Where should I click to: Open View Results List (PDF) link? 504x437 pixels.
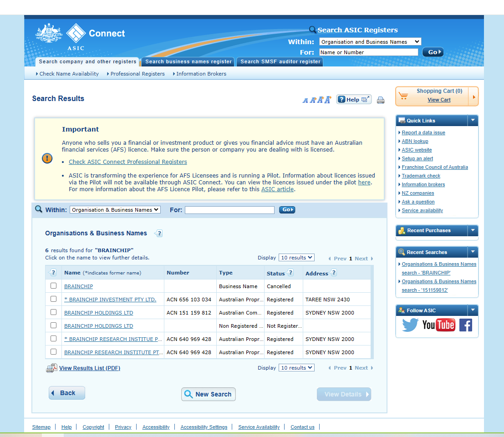coord(90,368)
